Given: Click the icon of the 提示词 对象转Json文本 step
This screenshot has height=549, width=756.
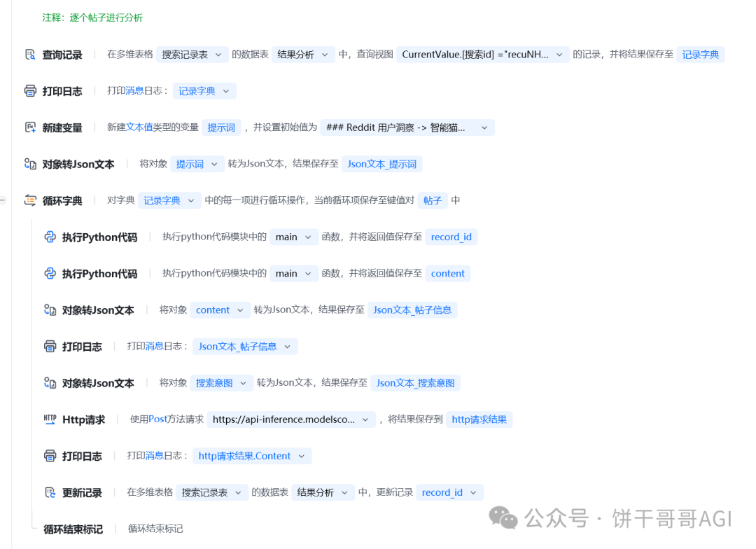Looking at the screenshot, I should [x=30, y=164].
